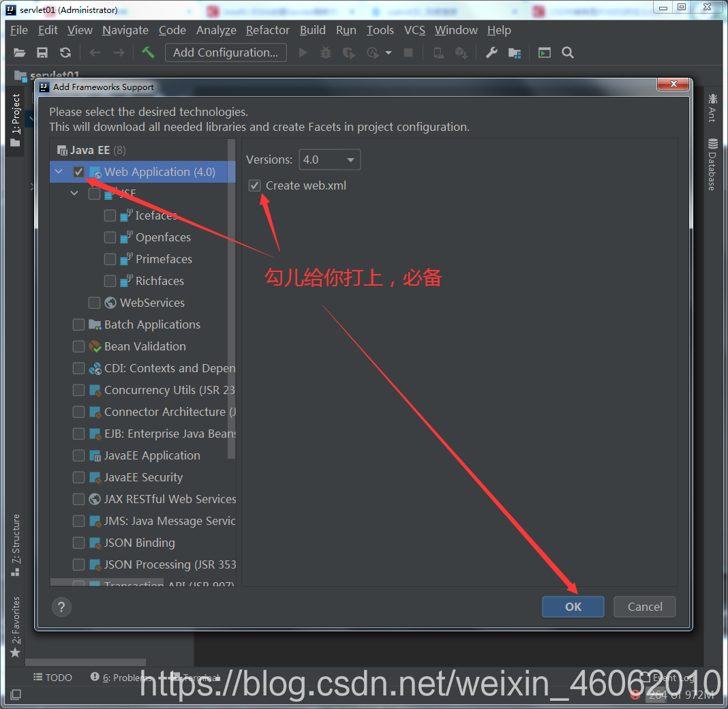Click the green Build hammer icon
The width and height of the screenshot is (728, 709).
(148, 52)
